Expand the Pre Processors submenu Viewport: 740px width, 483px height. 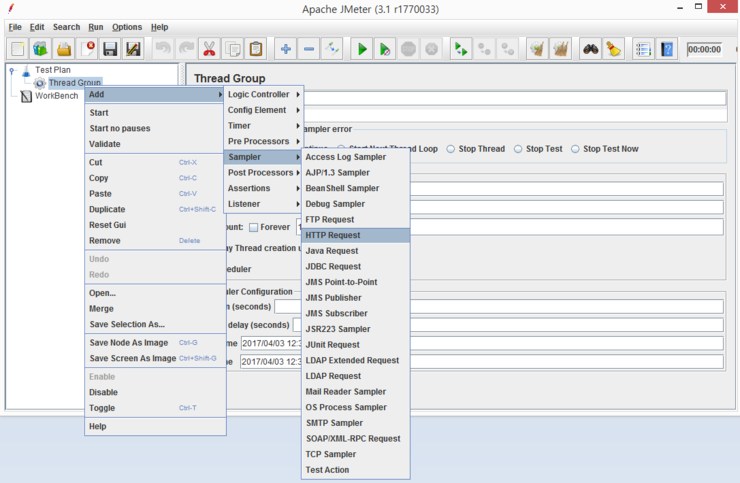tap(264, 141)
